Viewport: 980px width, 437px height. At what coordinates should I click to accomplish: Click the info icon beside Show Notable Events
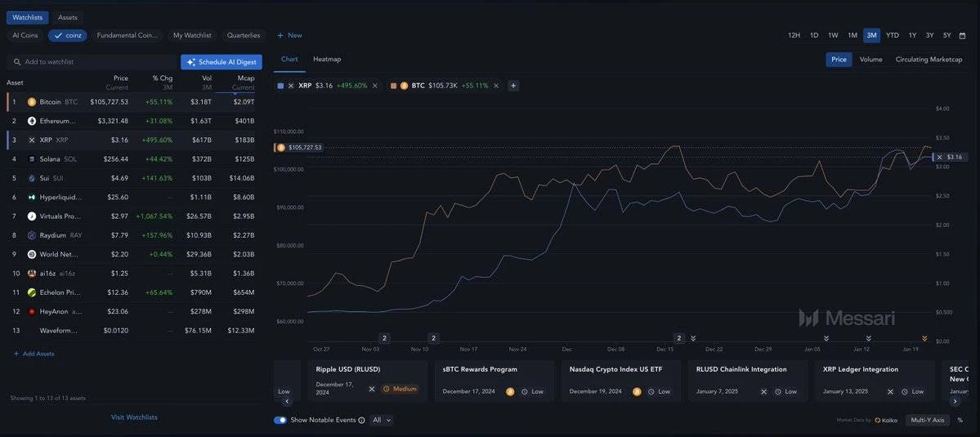pyautogui.click(x=362, y=420)
